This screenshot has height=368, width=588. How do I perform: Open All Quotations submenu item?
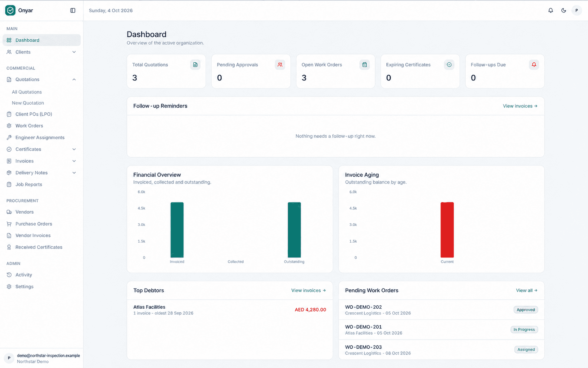[27, 92]
